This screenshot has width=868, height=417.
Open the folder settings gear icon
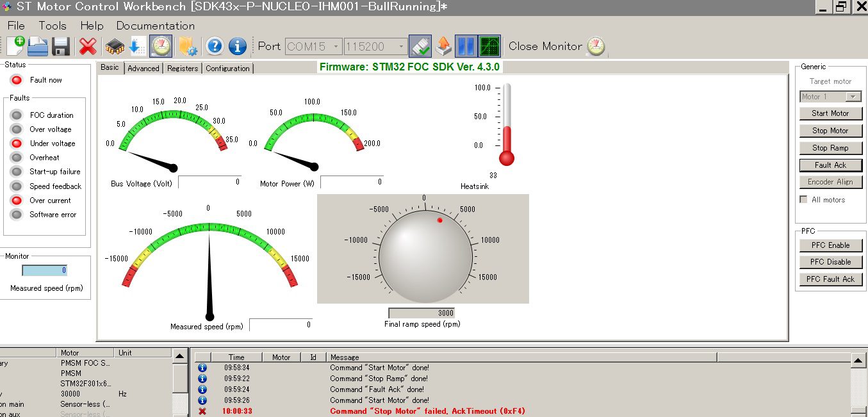pyautogui.click(x=188, y=46)
